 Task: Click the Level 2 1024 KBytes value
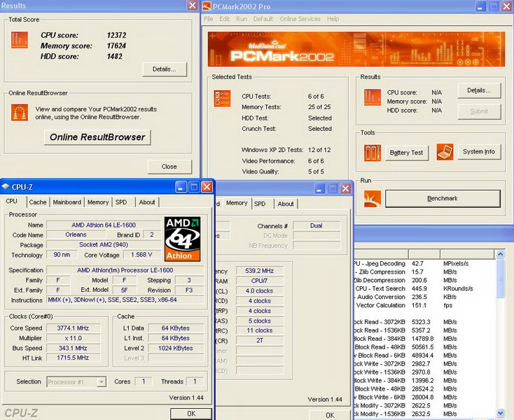click(175, 349)
